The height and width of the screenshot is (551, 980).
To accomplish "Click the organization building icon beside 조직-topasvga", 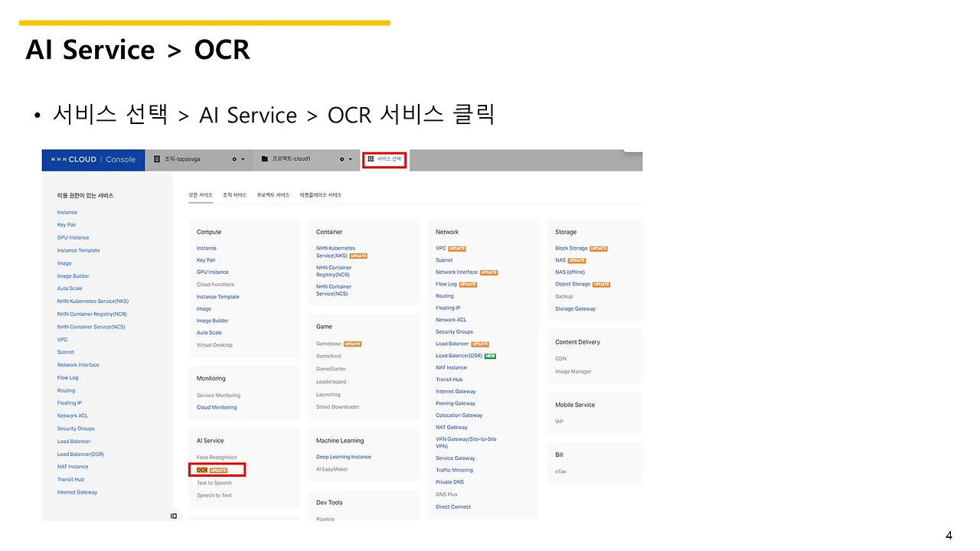I will tap(157, 159).
